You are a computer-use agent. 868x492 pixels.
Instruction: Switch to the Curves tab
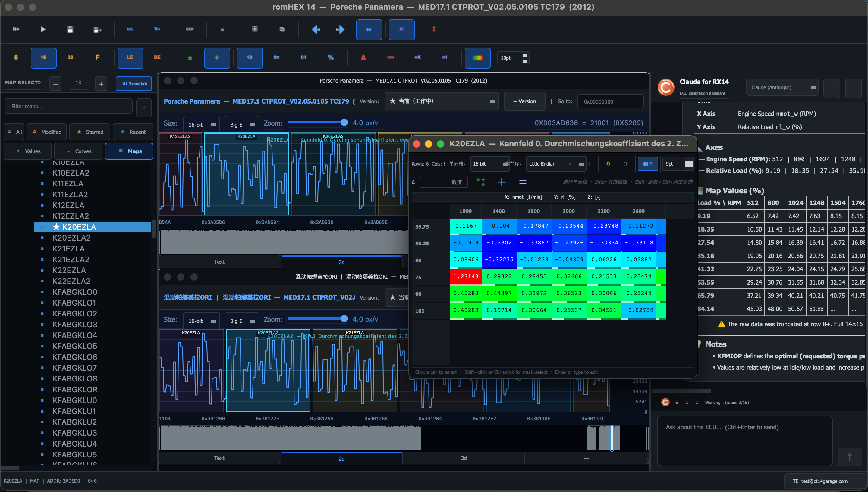pyautogui.click(x=78, y=151)
